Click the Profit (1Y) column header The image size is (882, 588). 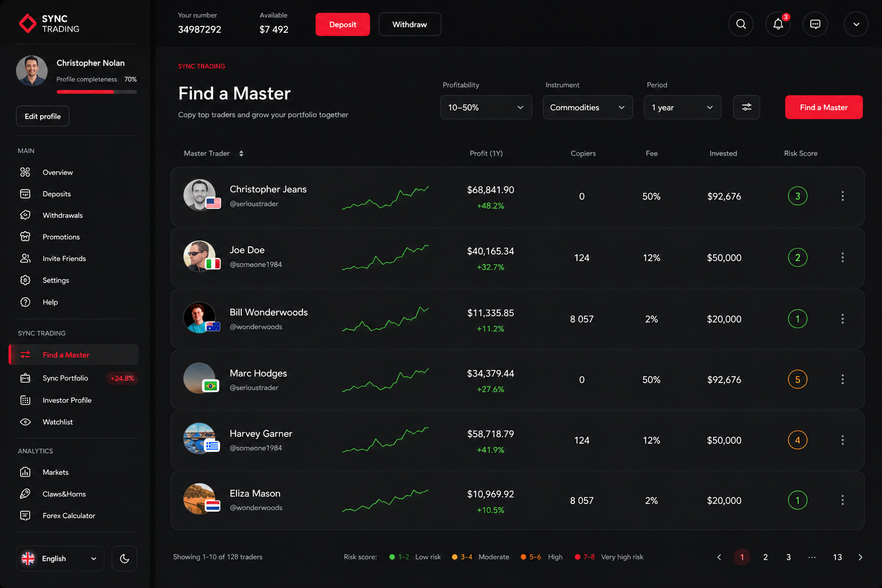(x=486, y=153)
